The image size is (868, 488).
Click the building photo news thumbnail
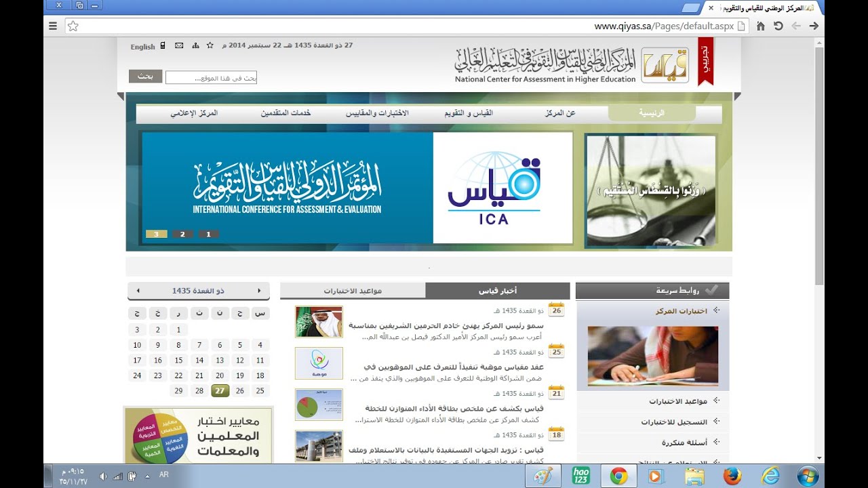point(319,446)
